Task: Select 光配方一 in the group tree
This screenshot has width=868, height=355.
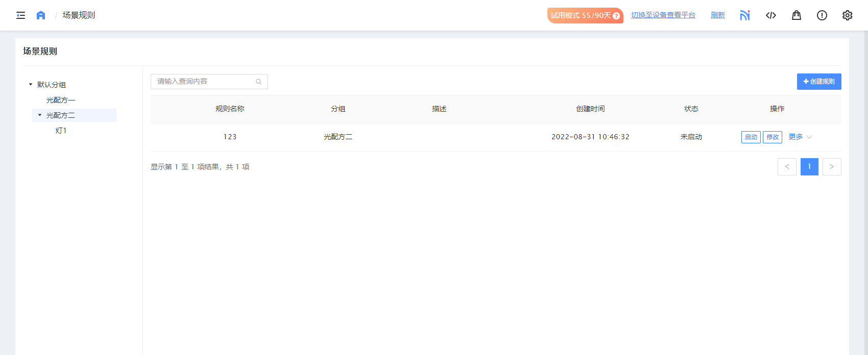Action: click(x=61, y=100)
